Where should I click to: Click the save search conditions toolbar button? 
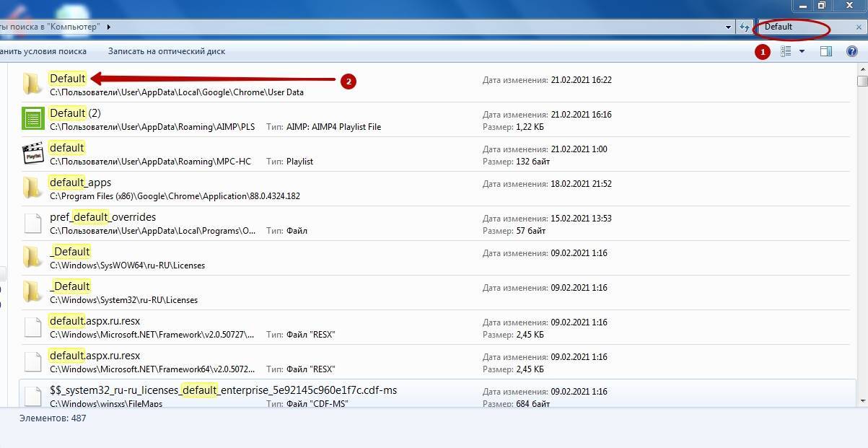tap(43, 51)
